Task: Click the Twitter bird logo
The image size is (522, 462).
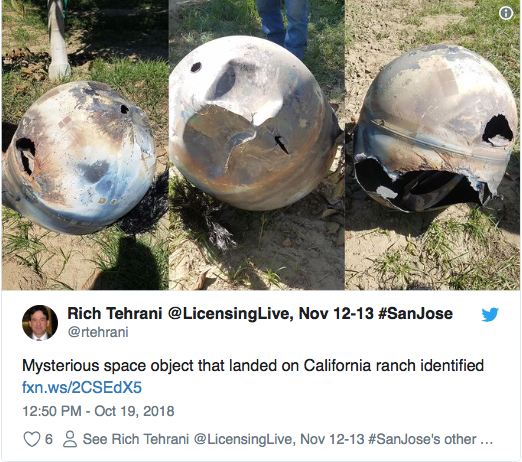Action: click(490, 314)
